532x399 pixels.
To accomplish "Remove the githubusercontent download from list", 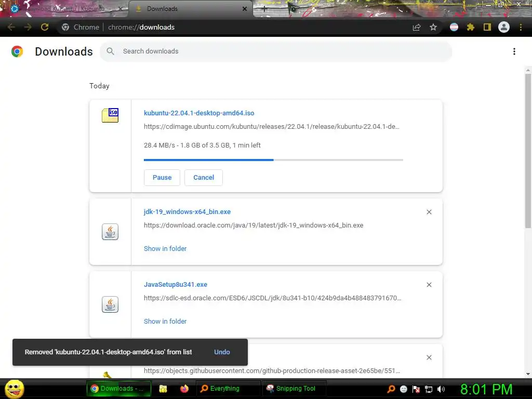I will pyautogui.click(x=429, y=357).
